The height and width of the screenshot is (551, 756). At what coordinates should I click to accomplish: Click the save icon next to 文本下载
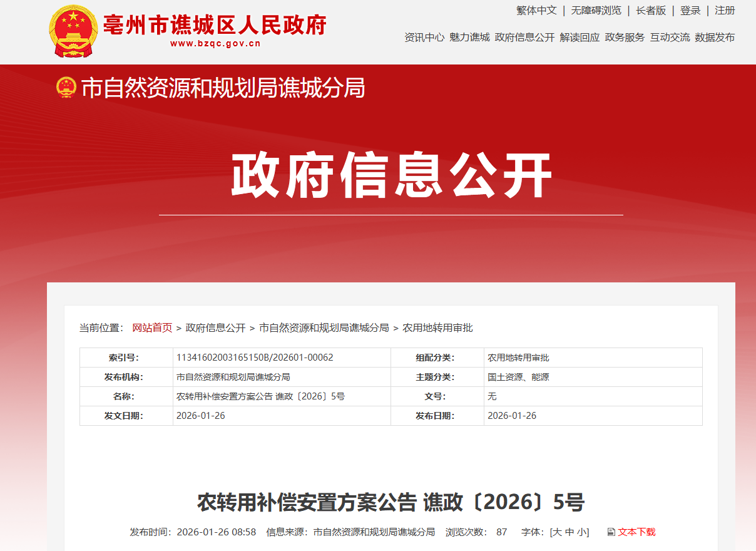(611, 532)
